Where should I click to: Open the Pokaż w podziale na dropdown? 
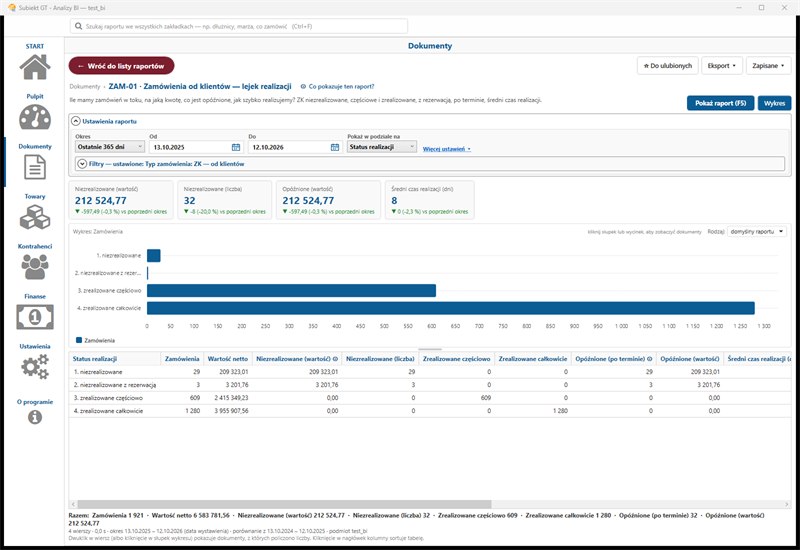[382, 147]
